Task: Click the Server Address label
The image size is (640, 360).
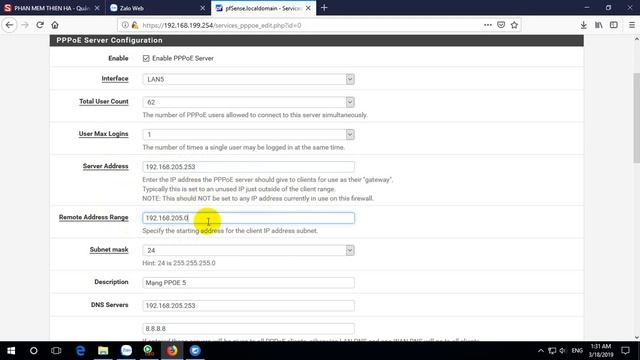Action: [x=105, y=166]
